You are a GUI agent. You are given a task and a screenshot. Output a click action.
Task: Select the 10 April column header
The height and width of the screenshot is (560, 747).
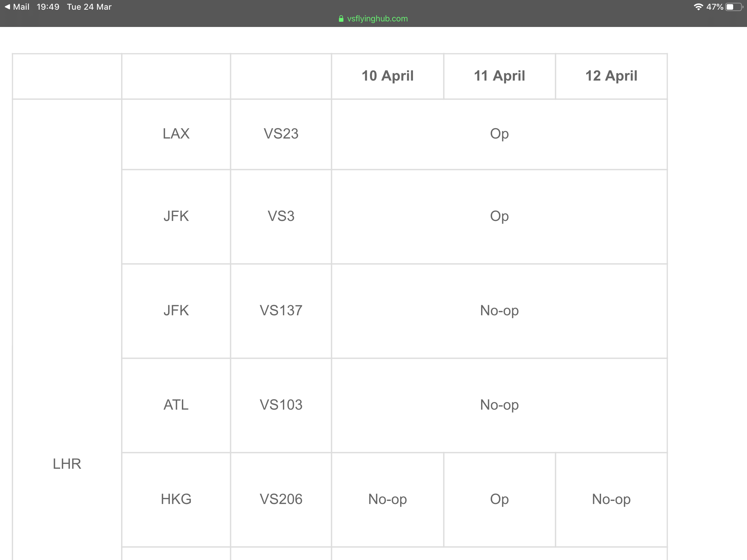coord(388,76)
